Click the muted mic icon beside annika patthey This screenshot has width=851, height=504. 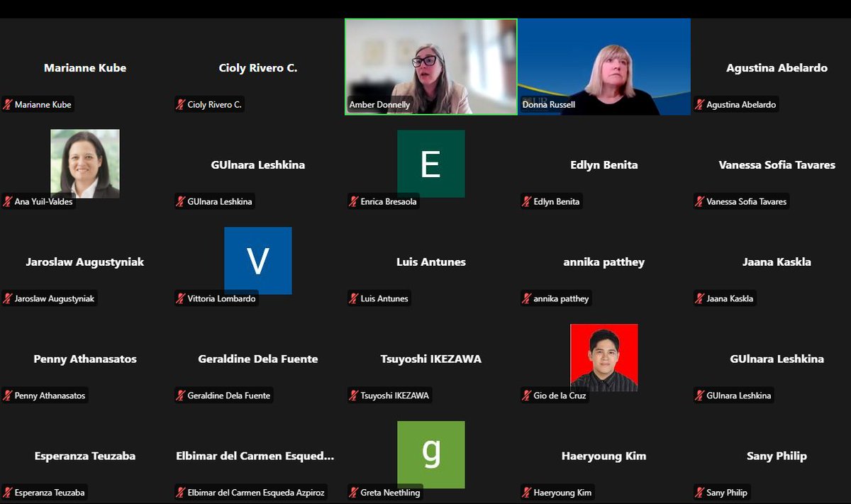click(x=527, y=299)
